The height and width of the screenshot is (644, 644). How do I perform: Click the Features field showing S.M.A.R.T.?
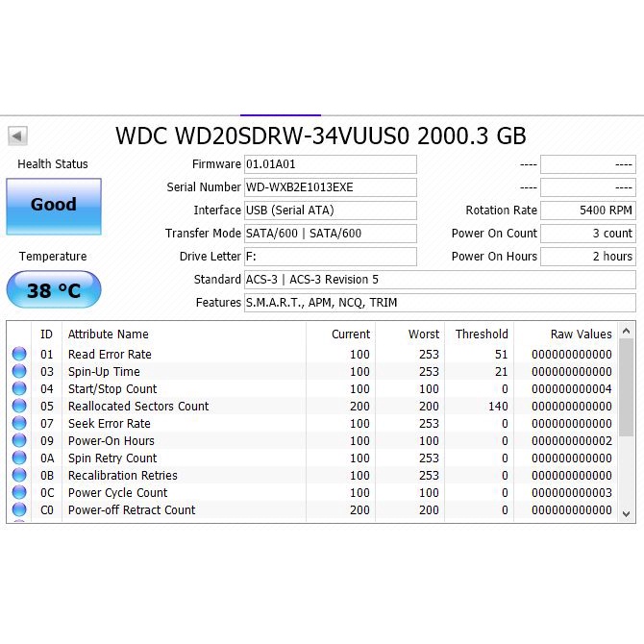click(439, 303)
